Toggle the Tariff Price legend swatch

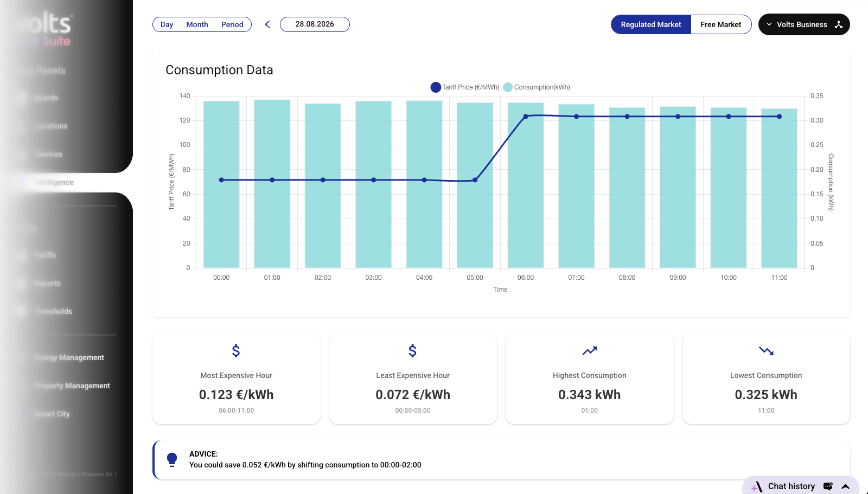[x=436, y=87]
